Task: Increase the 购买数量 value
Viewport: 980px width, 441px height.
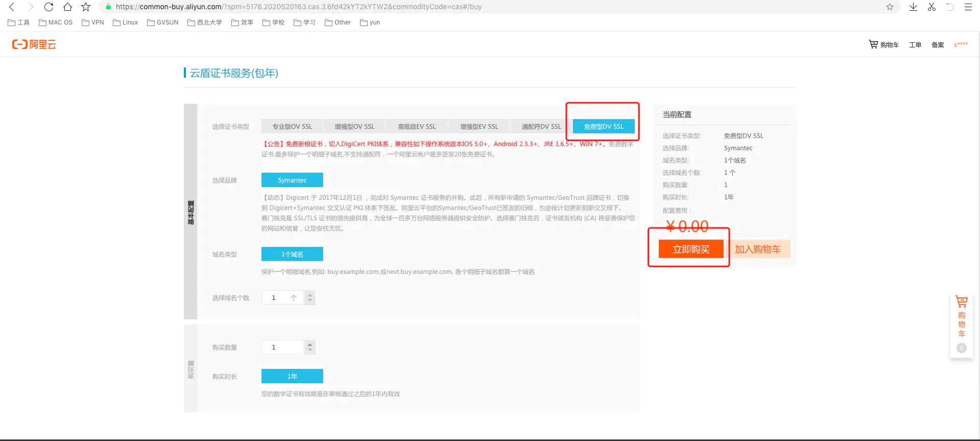Action: pos(310,344)
